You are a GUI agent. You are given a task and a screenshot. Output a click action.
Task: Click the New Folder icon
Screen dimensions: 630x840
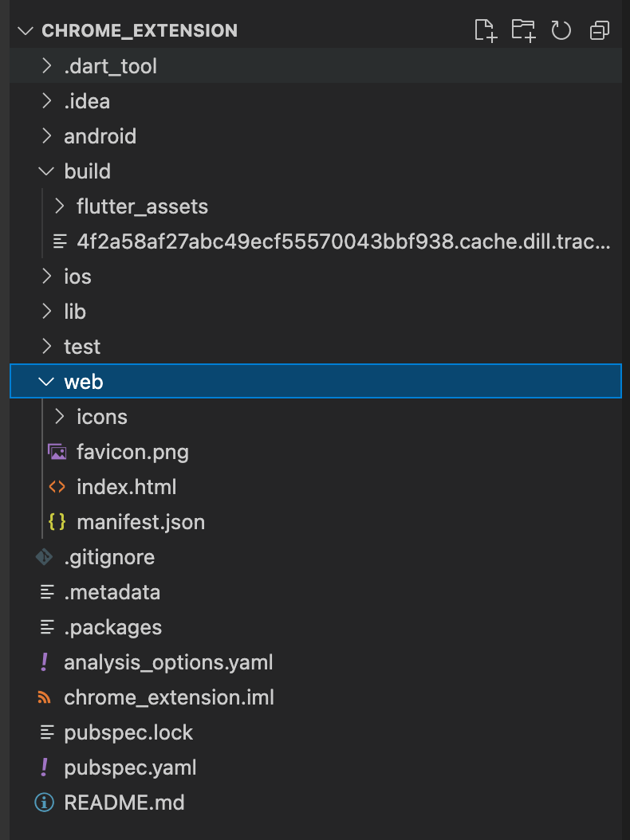[x=523, y=30]
